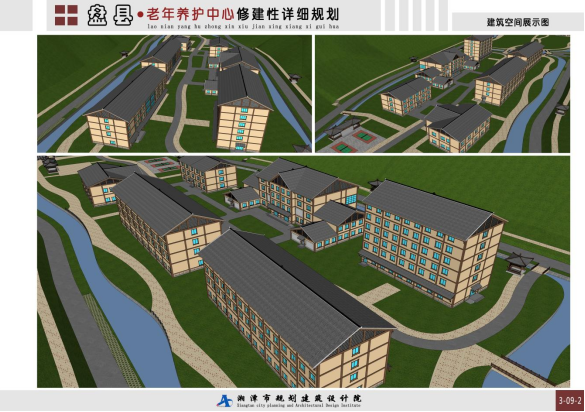Click the 修建性详细规划 title text
The height and width of the screenshot is (412, 585).
coord(288,14)
